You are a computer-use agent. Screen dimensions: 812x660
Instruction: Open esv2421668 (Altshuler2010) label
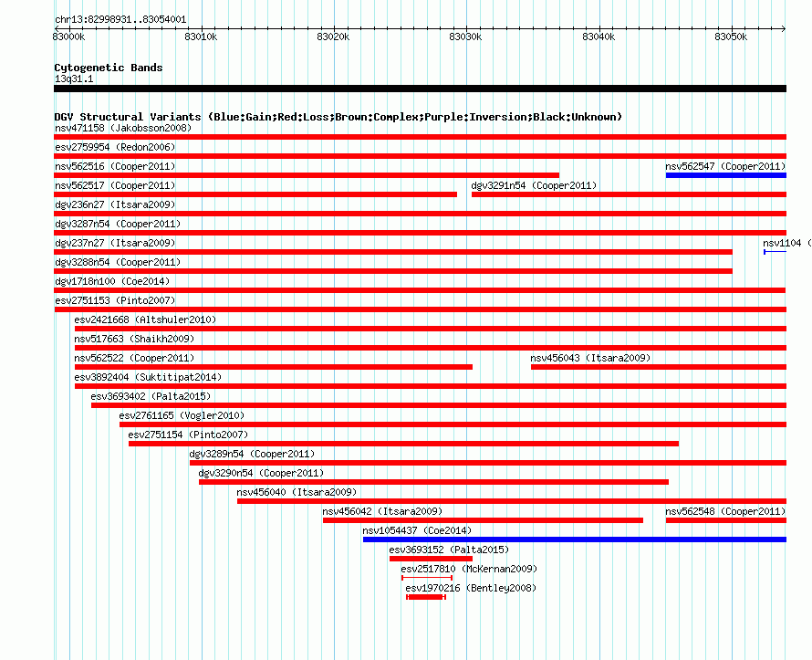click(145, 320)
